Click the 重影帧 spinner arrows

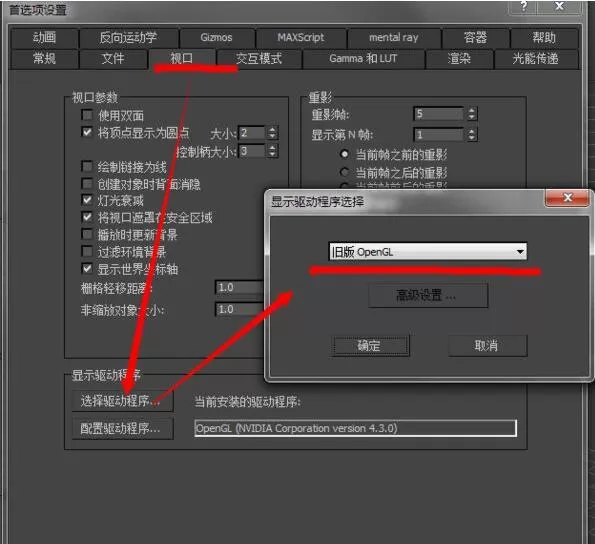pyautogui.click(x=472, y=114)
